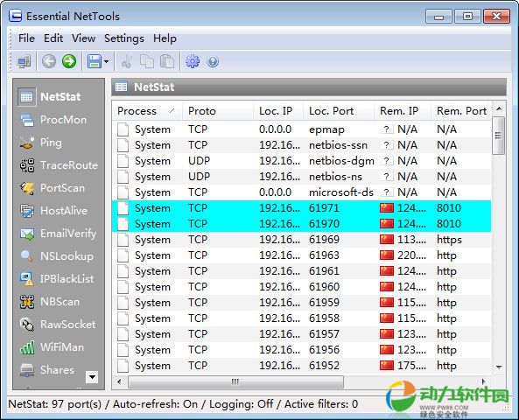Click the horizontal scrollbar left arrow

point(119,381)
